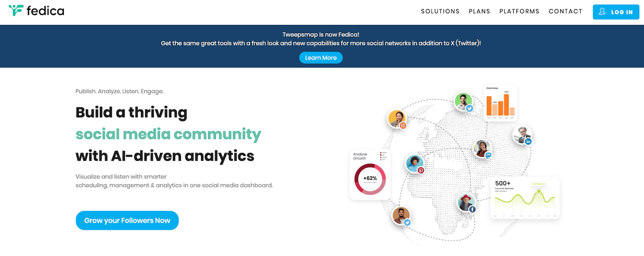Navigate to the Contact page

565,12
